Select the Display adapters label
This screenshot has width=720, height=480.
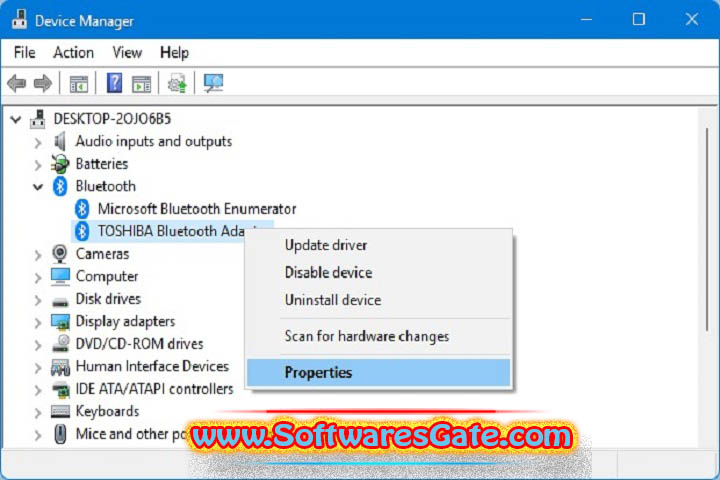tap(125, 322)
